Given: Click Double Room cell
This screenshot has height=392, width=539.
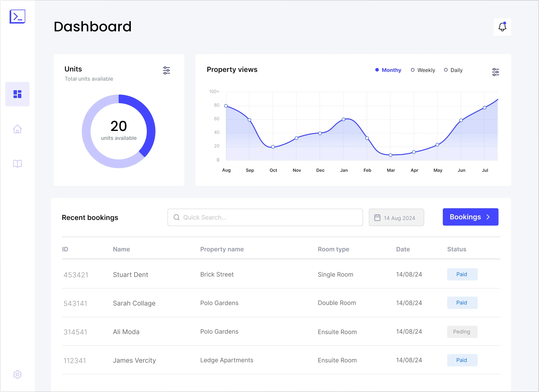Looking at the screenshot, I should 337,303.
